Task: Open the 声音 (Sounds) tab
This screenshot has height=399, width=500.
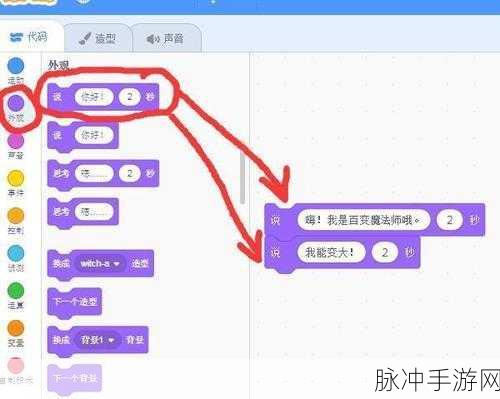Action: (x=166, y=38)
